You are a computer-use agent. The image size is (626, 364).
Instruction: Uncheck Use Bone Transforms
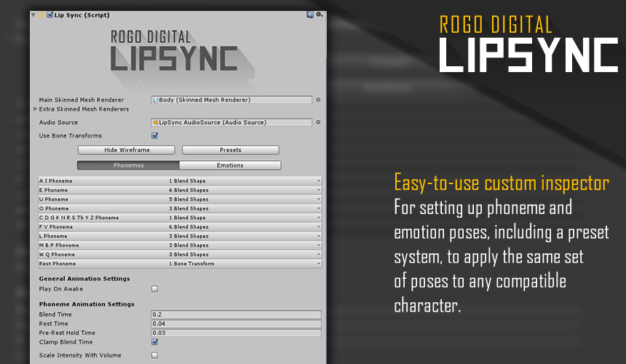(x=155, y=135)
